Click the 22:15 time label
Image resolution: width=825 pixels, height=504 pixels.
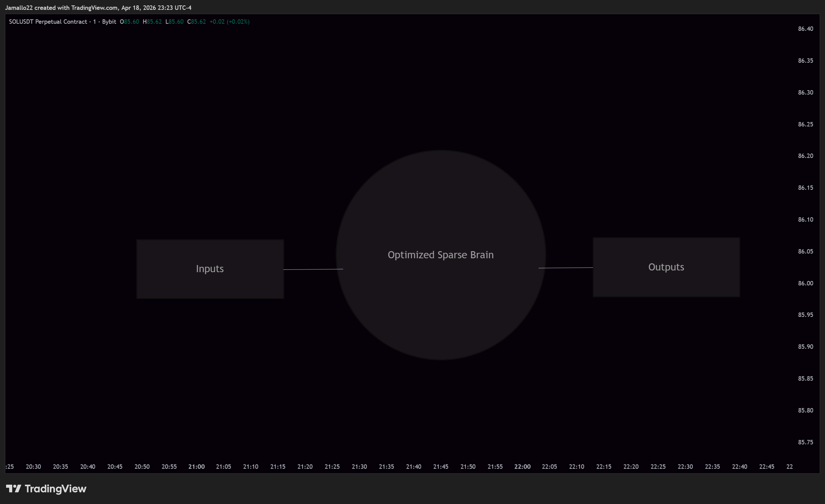(x=604, y=467)
